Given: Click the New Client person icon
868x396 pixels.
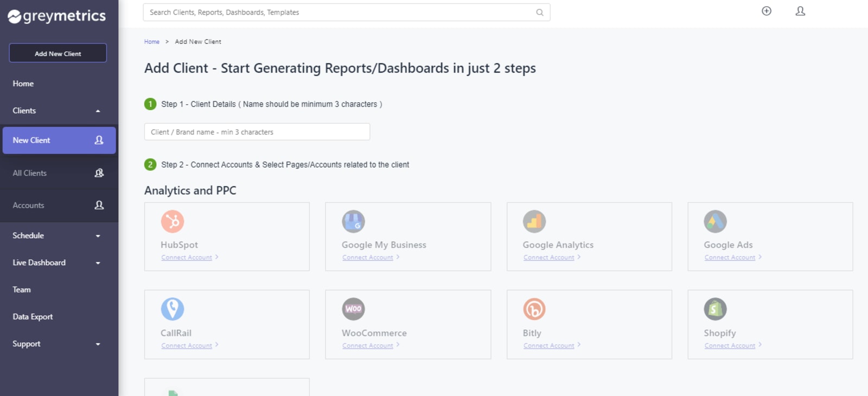Looking at the screenshot, I should 99,140.
